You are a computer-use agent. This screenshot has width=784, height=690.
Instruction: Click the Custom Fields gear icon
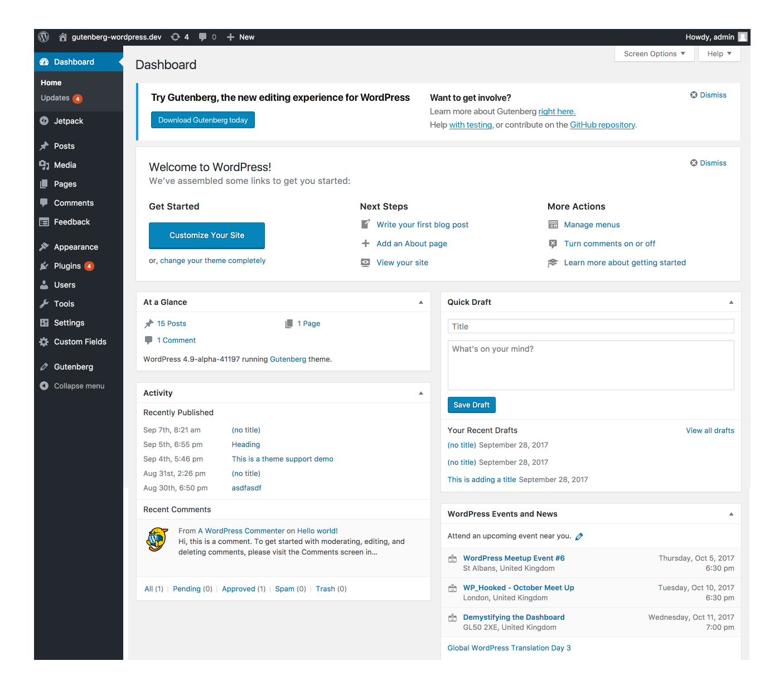click(44, 342)
